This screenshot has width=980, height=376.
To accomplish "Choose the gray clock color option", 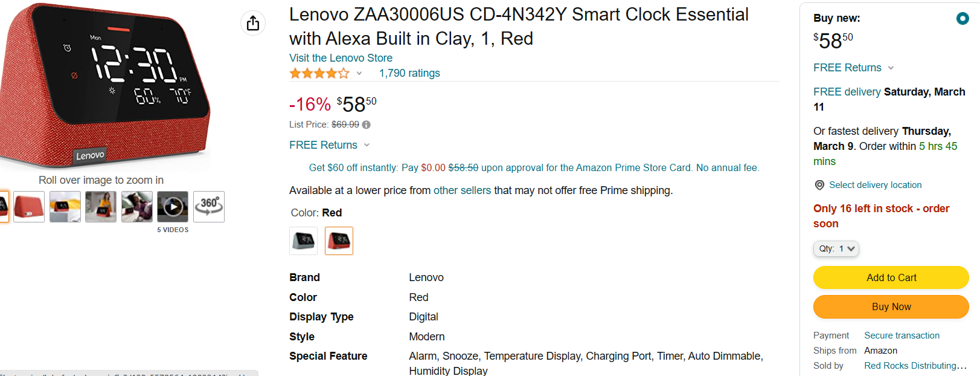I will click(303, 241).
